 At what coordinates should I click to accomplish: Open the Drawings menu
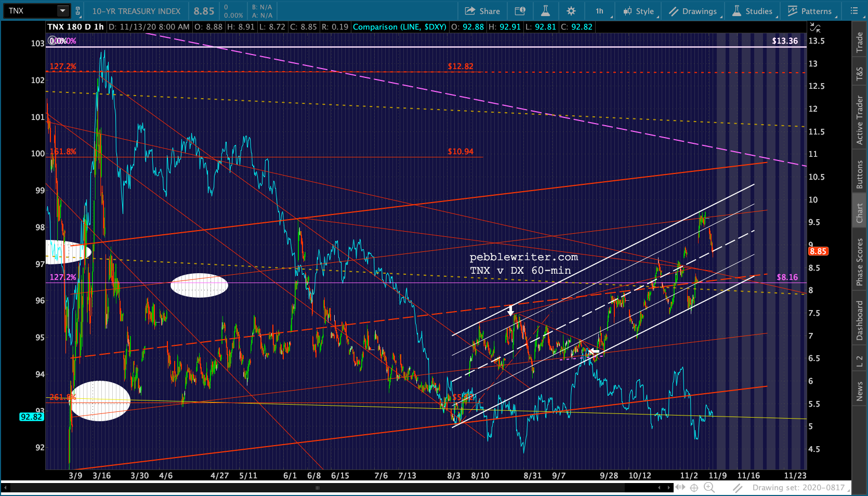[693, 11]
